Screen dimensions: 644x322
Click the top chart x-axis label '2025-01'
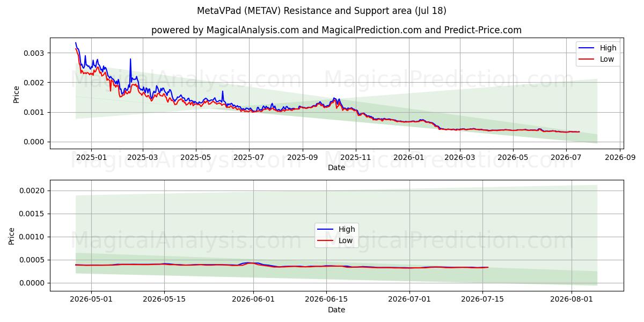(91, 158)
